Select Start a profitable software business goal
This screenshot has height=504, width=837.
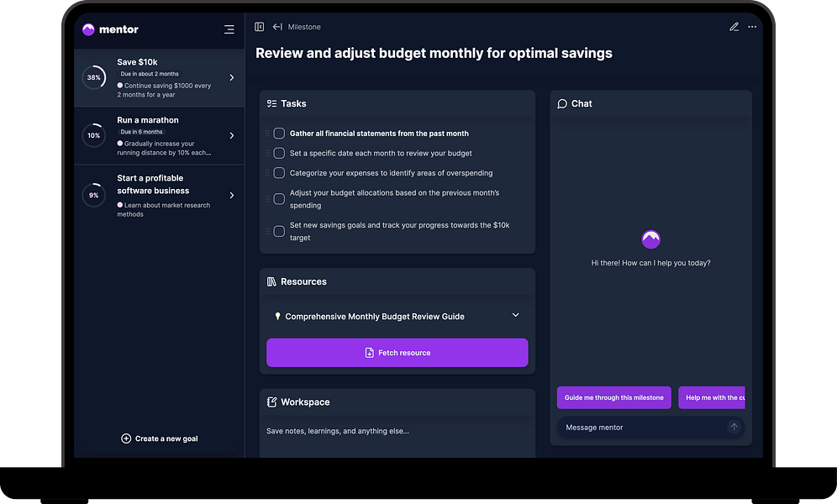160,195
